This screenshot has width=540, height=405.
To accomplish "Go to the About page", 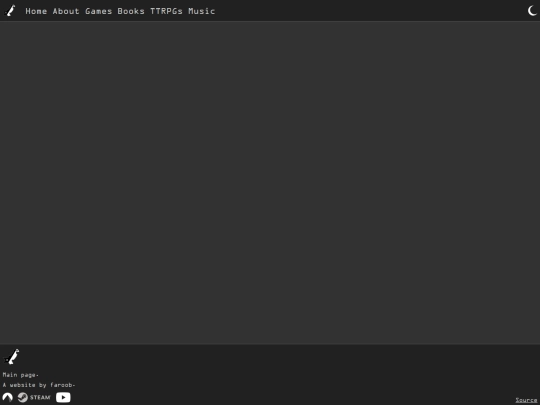I will click(x=66, y=11).
